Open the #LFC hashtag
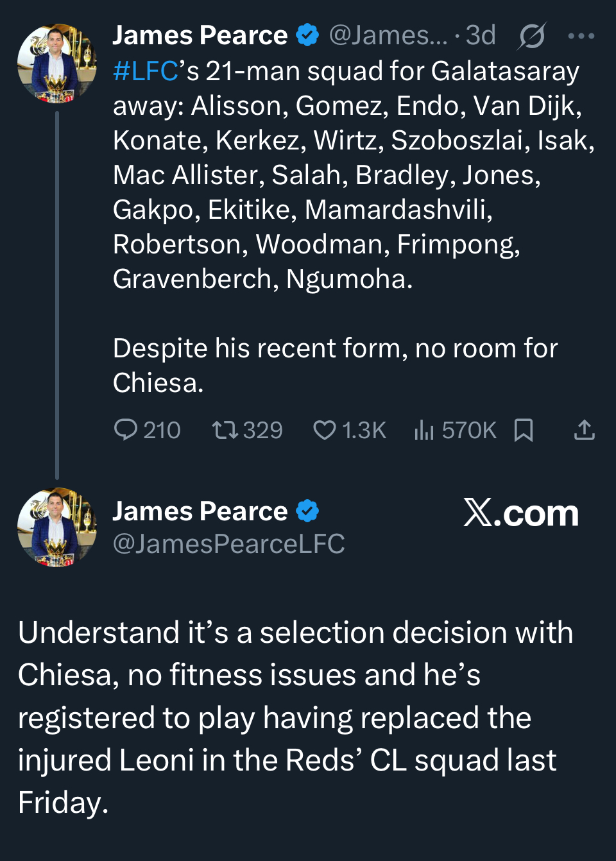The image size is (616, 861). (x=145, y=71)
